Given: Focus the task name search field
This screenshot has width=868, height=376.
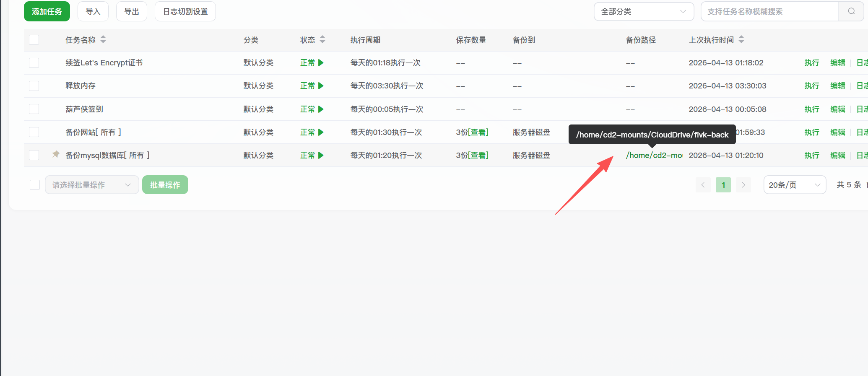Looking at the screenshot, I should 769,11.
